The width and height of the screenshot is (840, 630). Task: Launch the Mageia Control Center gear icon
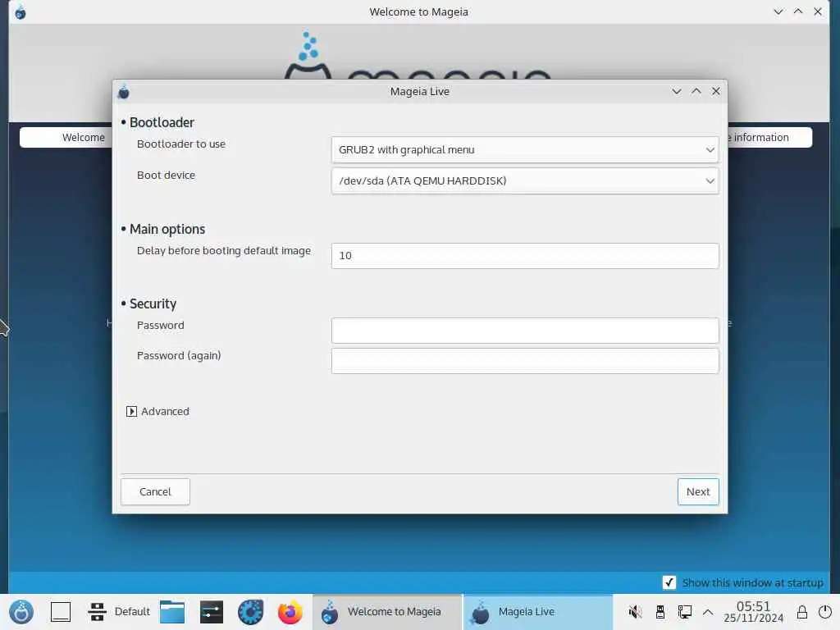click(x=251, y=612)
